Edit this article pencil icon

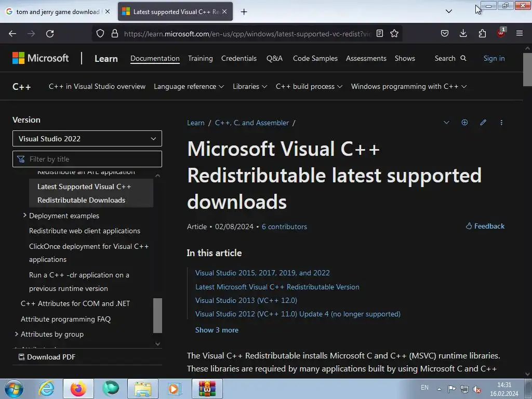pyautogui.click(x=483, y=123)
